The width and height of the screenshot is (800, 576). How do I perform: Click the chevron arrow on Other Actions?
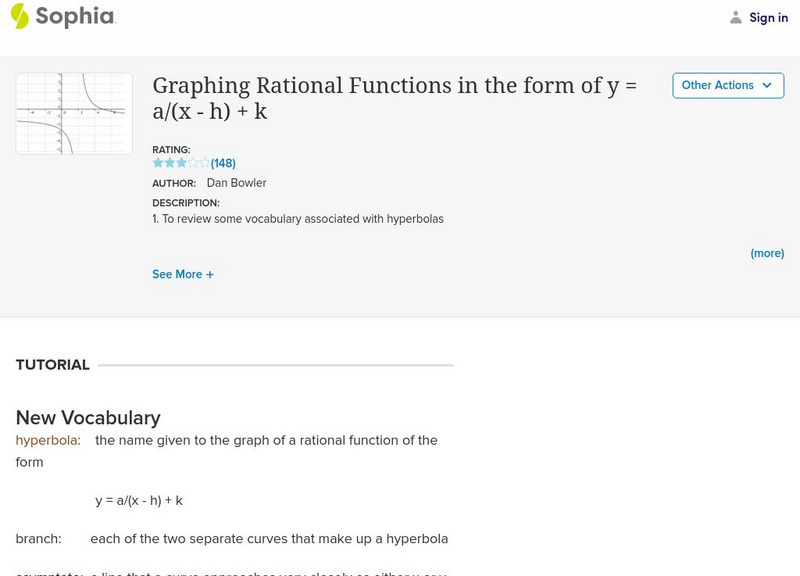click(x=767, y=85)
